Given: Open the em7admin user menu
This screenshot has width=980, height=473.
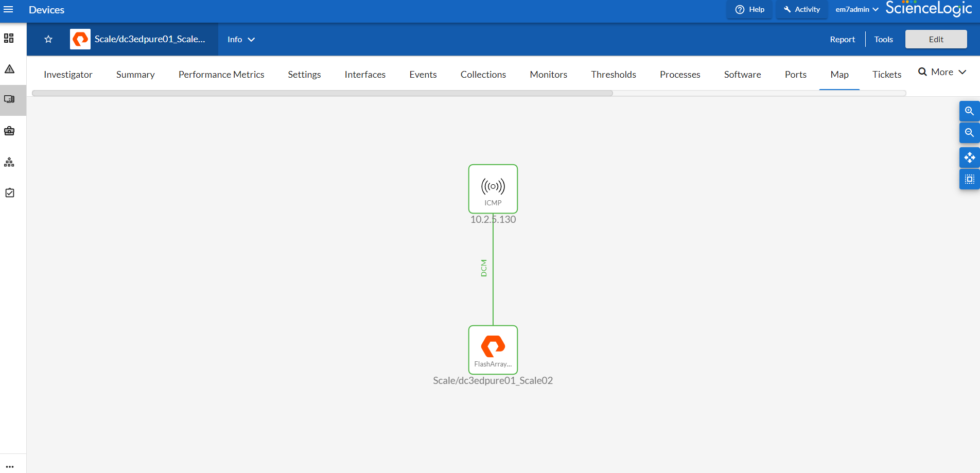Looking at the screenshot, I should click(856, 9).
